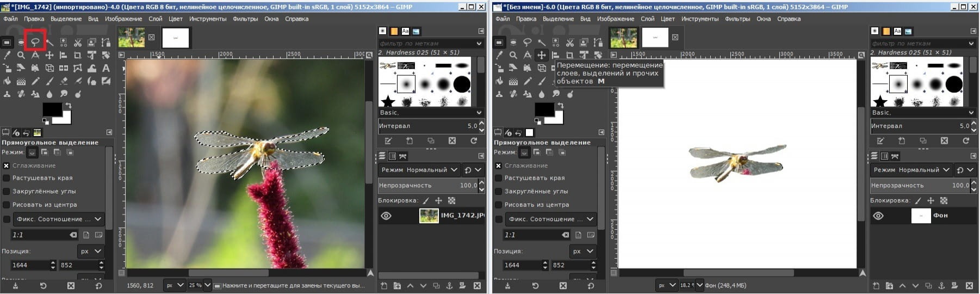Delete brush button in right brush panel
The image size is (980, 294).
tap(944, 140)
